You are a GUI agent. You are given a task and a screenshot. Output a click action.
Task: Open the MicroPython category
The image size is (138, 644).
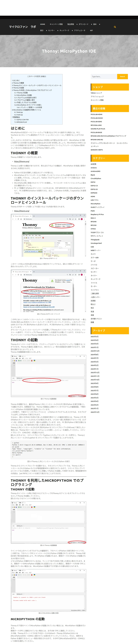95,204
